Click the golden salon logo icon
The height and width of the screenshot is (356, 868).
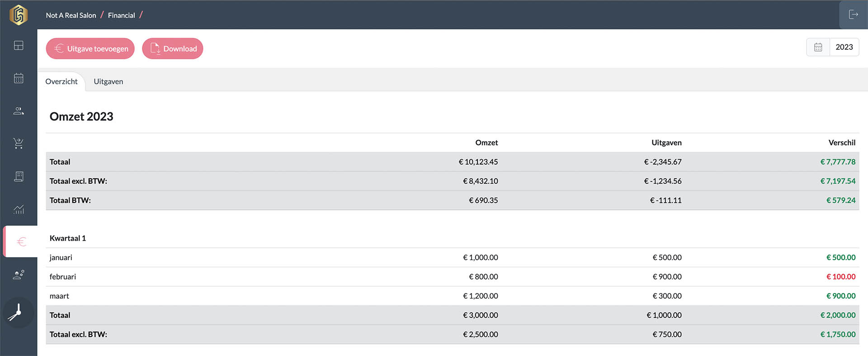[19, 15]
